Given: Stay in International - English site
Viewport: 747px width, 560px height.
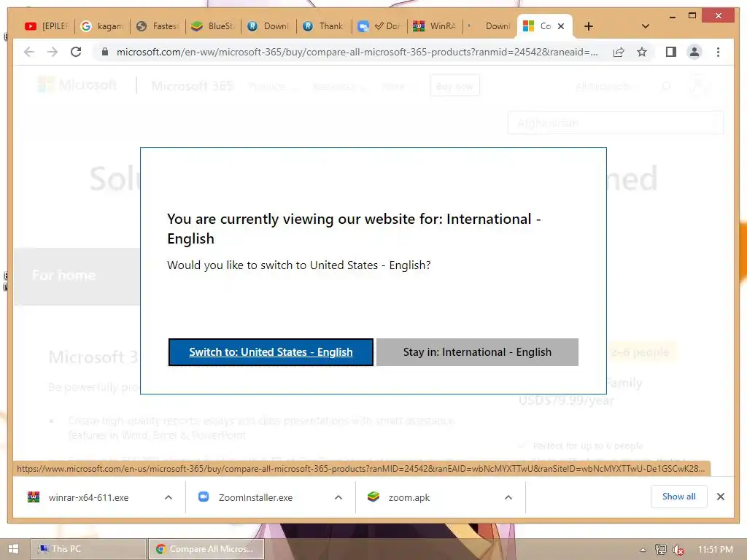Looking at the screenshot, I should pos(477,352).
